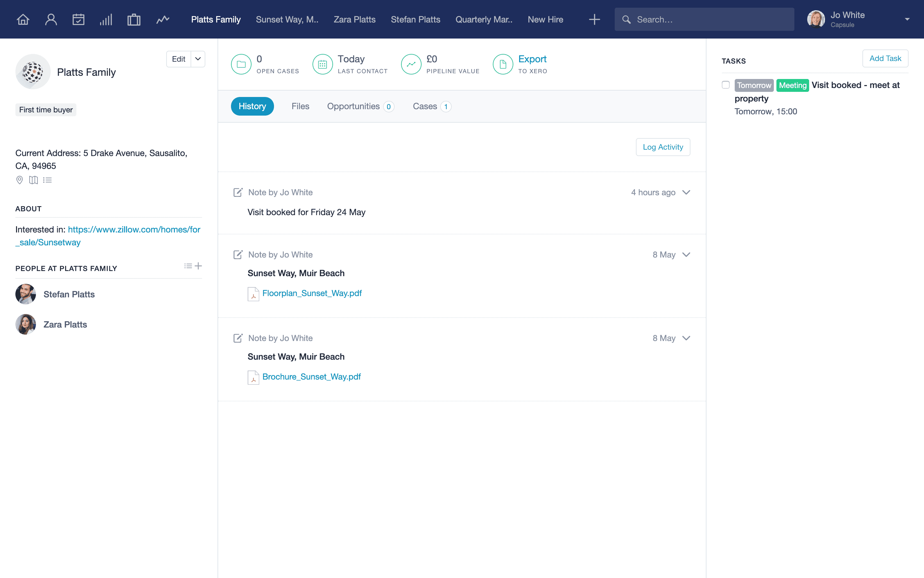Click the address list icon

[47, 180]
